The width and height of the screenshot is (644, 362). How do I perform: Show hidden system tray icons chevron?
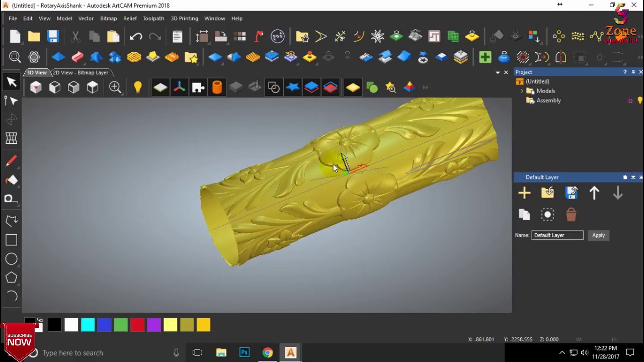coord(562,352)
